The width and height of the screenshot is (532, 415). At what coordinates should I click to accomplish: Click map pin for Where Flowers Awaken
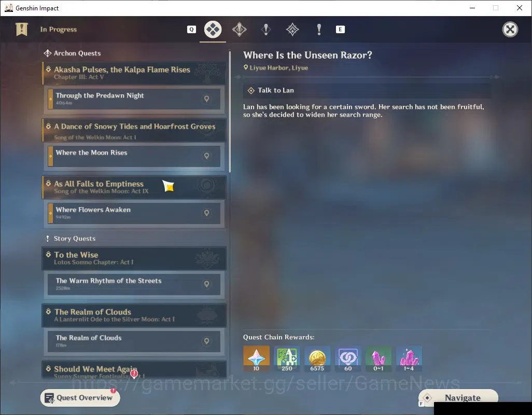[206, 213]
